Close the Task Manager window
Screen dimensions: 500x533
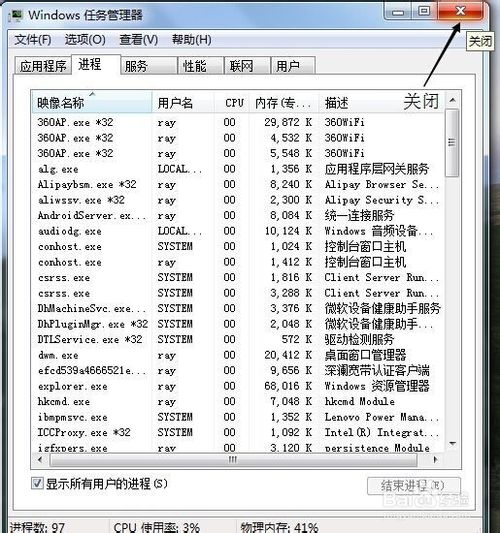(460, 12)
